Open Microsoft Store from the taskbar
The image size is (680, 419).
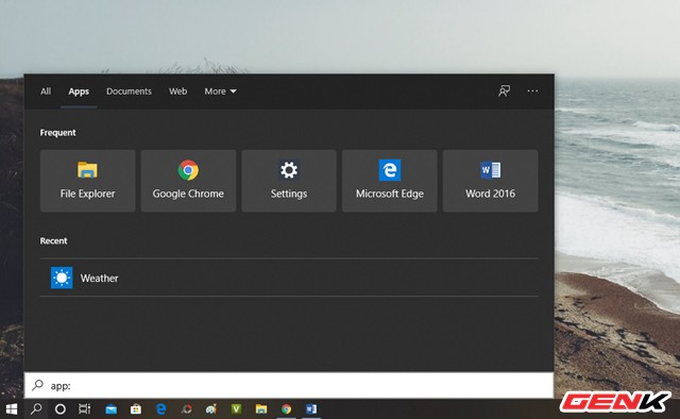(136, 409)
